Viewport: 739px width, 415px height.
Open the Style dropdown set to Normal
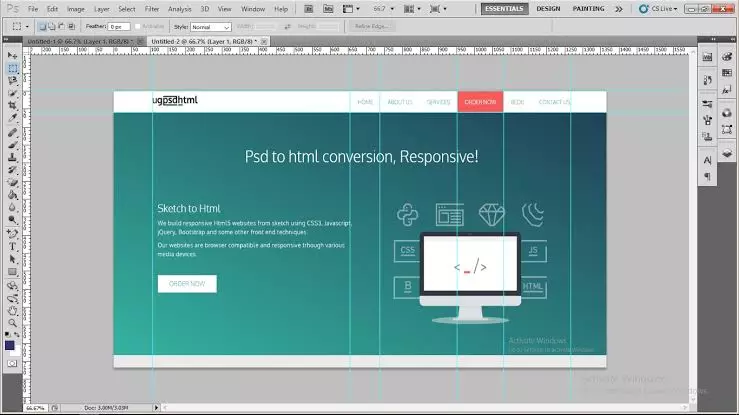211,27
